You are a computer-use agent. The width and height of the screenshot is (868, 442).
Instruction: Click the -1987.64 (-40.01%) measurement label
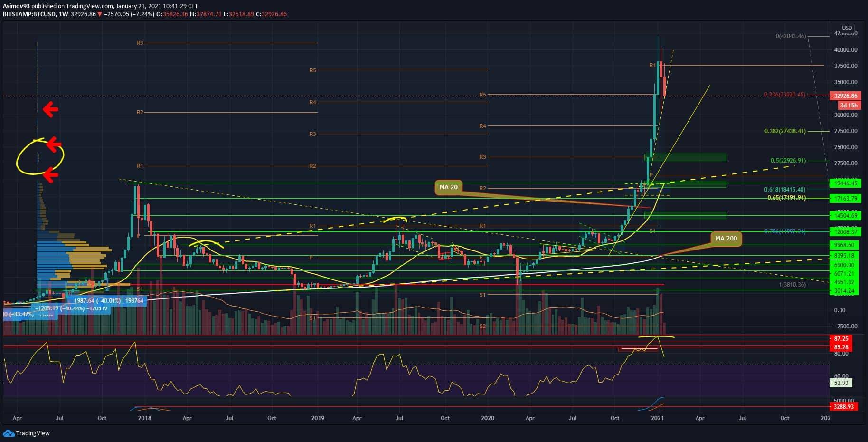click(107, 301)
